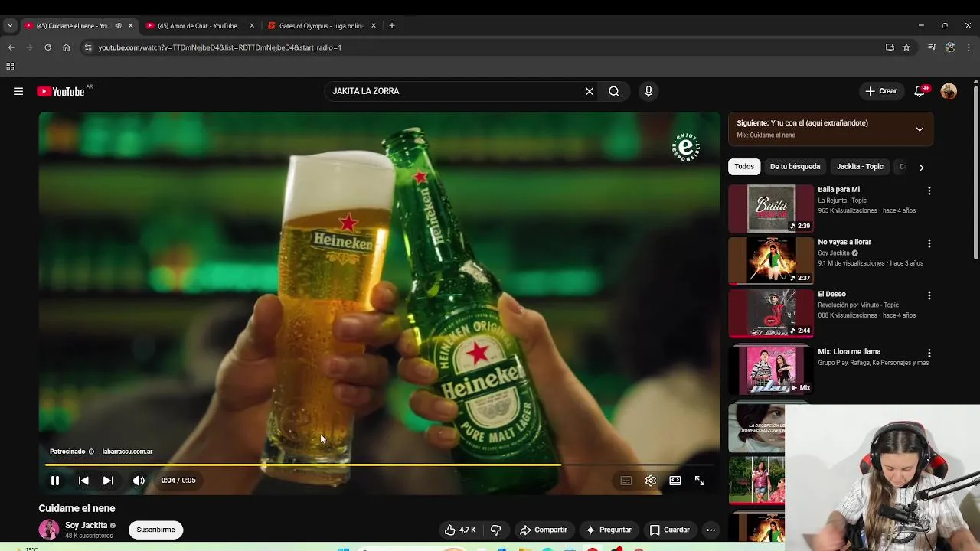
Task: Select the De tu búsqueda chip
Action: 795,166
